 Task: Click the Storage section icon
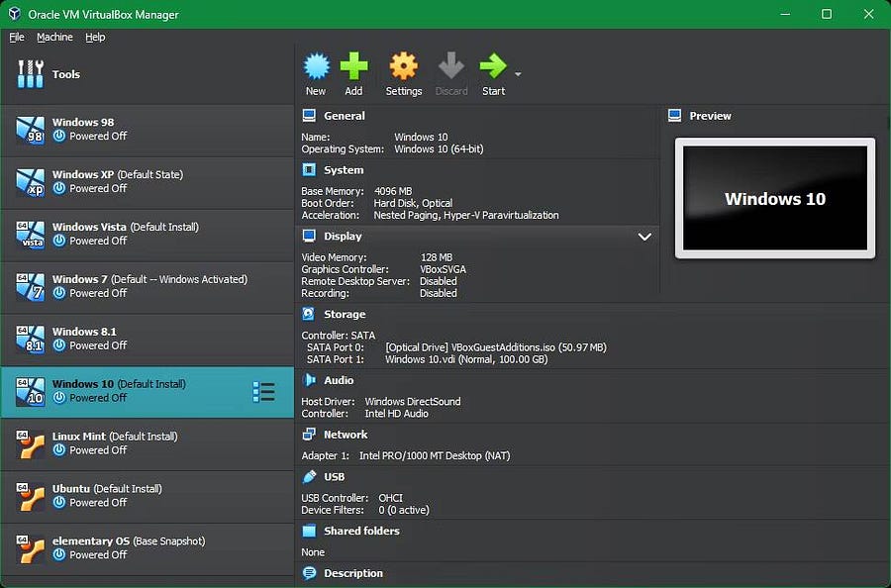click(309, 314)
